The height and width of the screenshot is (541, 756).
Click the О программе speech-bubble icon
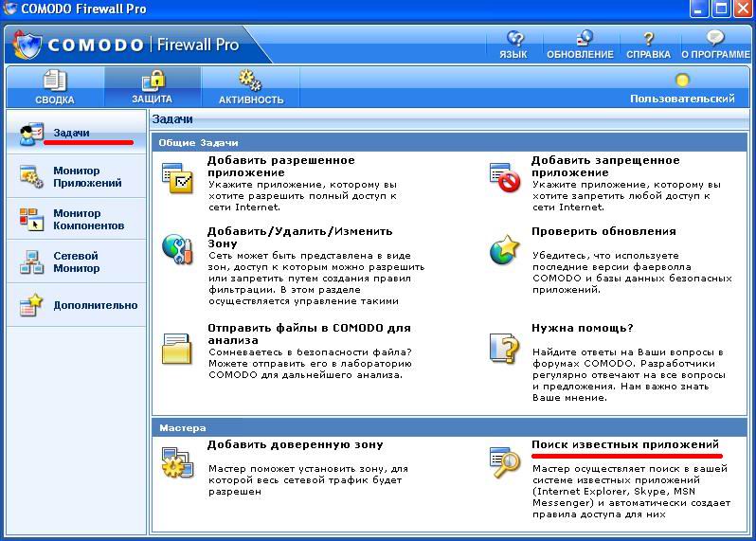[715, 38]
